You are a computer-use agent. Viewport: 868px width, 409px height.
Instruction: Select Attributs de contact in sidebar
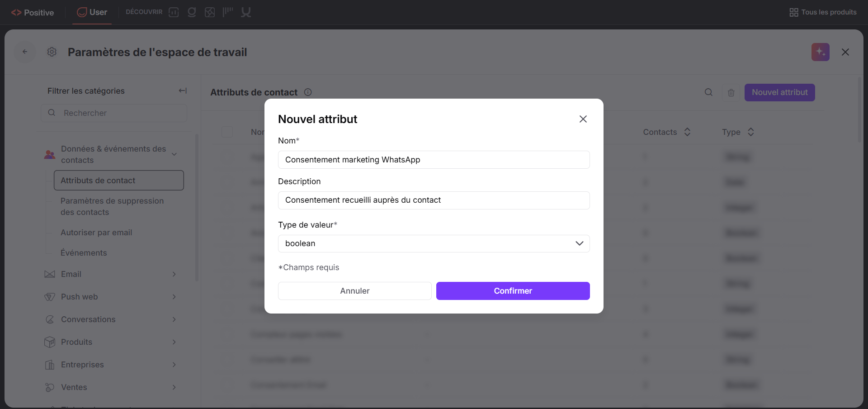[119, 181]
